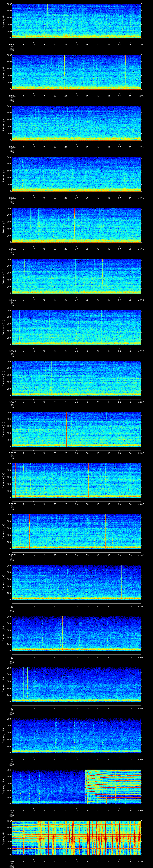Select the red line near 18 s in 13:37 panel
This screenshot has height=868, width=153.
click(x=52, y=378)
